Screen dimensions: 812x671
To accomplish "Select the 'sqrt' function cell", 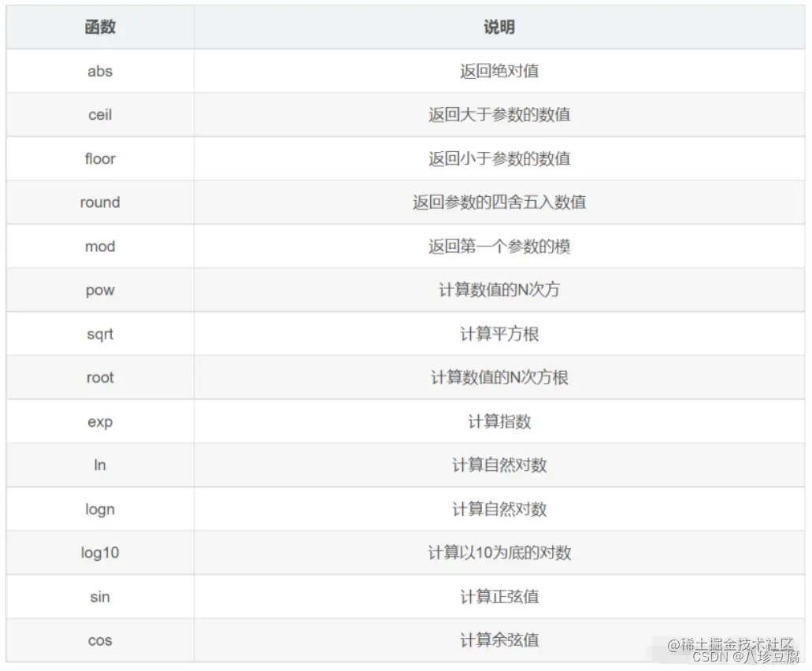I will [100, 333].
